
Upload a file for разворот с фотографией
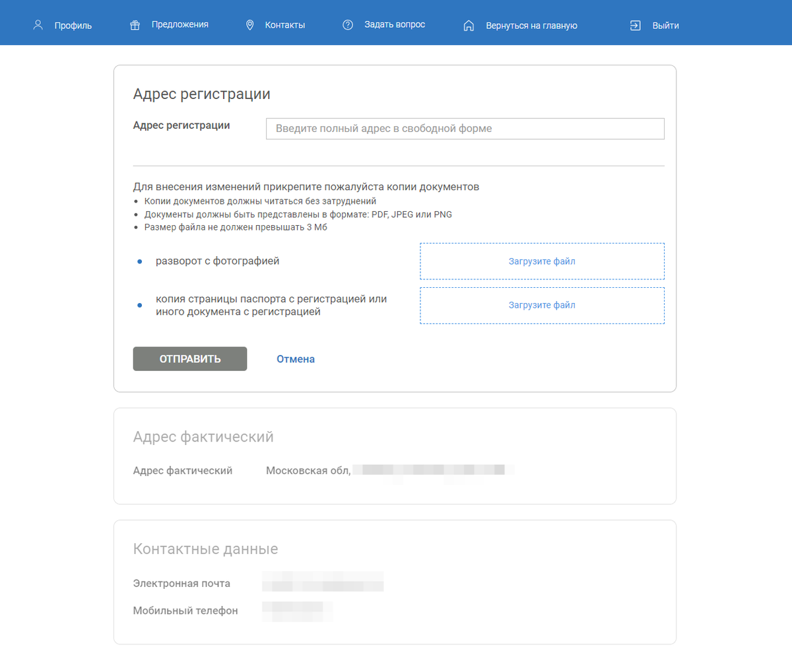[x=542, y=261]
